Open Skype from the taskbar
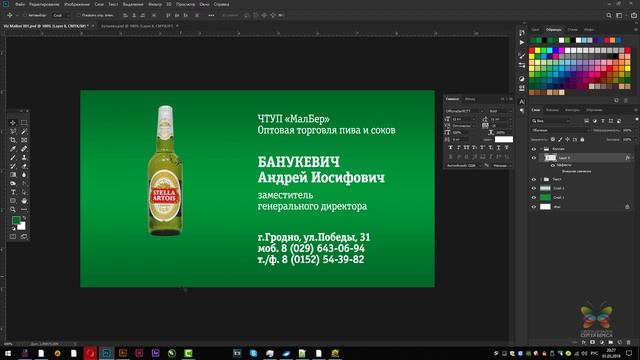 pyautogui.click(x=253, y=353)
